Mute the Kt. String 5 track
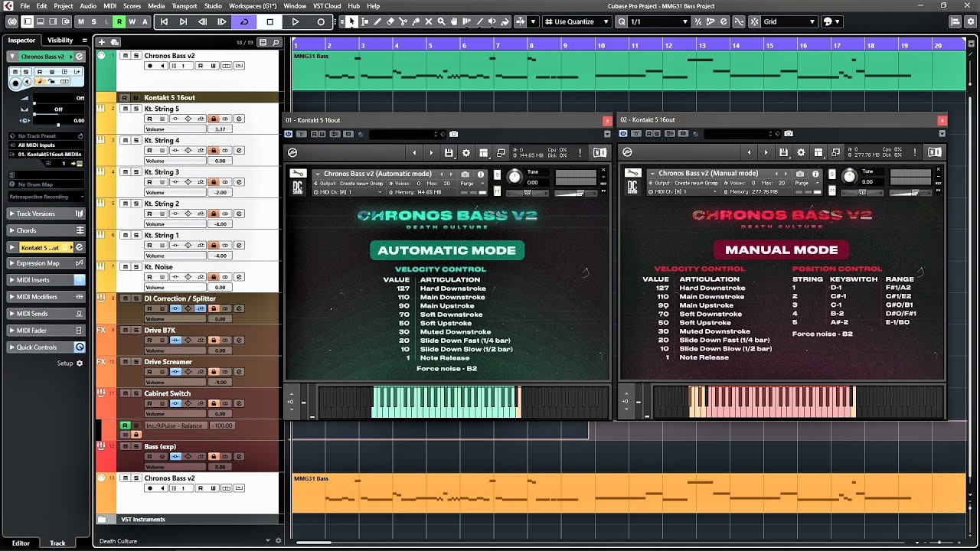 point(127,109)
